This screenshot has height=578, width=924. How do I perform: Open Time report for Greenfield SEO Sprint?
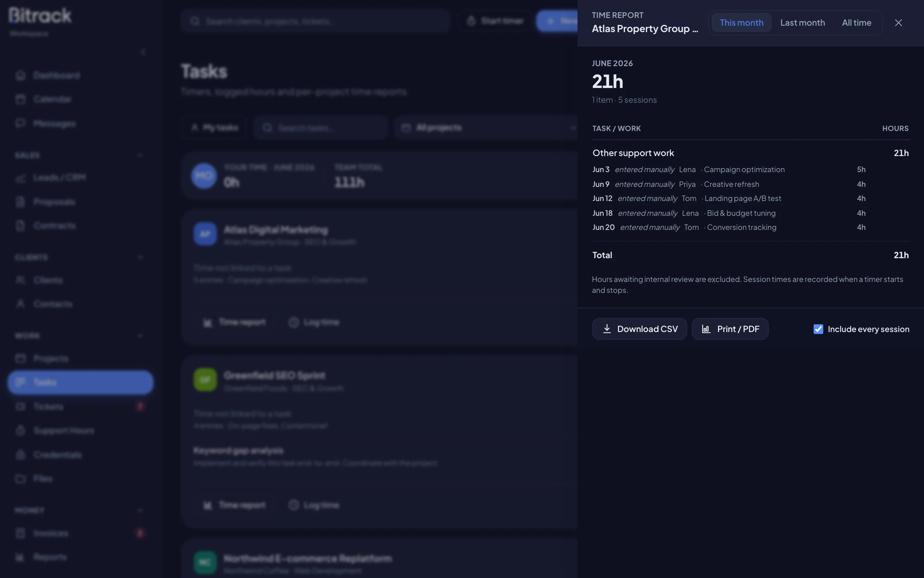click(x=234, y=505)
